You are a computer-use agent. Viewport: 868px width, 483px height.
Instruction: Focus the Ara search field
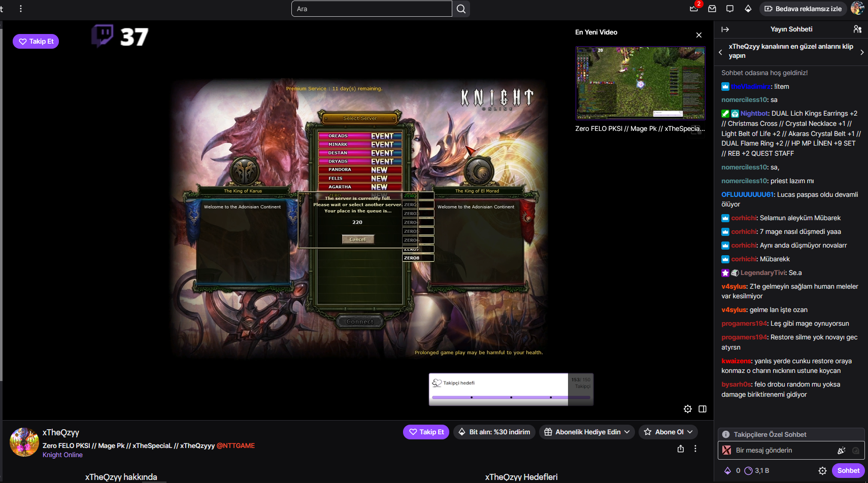(372, 9)
